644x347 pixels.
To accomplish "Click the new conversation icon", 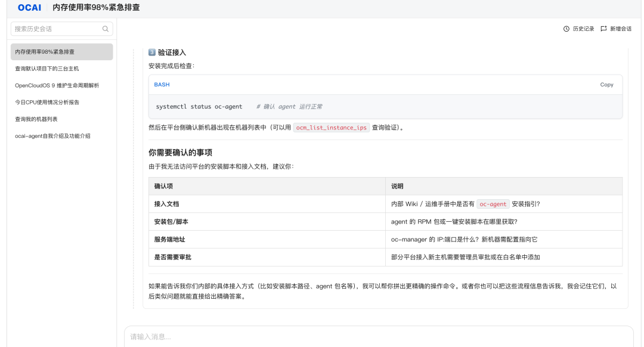I will point(603,29).
